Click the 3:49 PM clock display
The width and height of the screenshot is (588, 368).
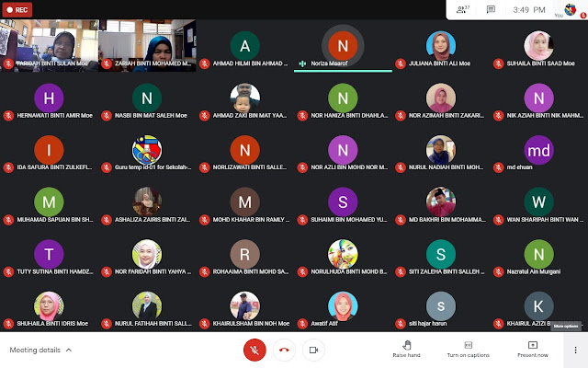[529, 10]
